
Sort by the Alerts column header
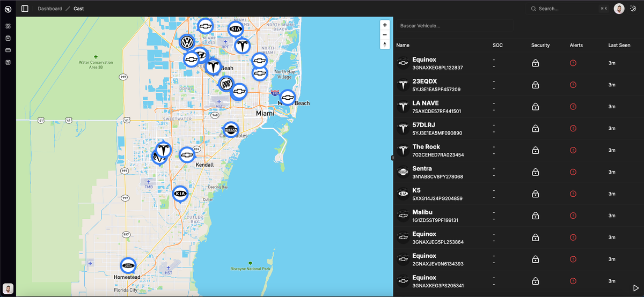[x=576, y=46]
